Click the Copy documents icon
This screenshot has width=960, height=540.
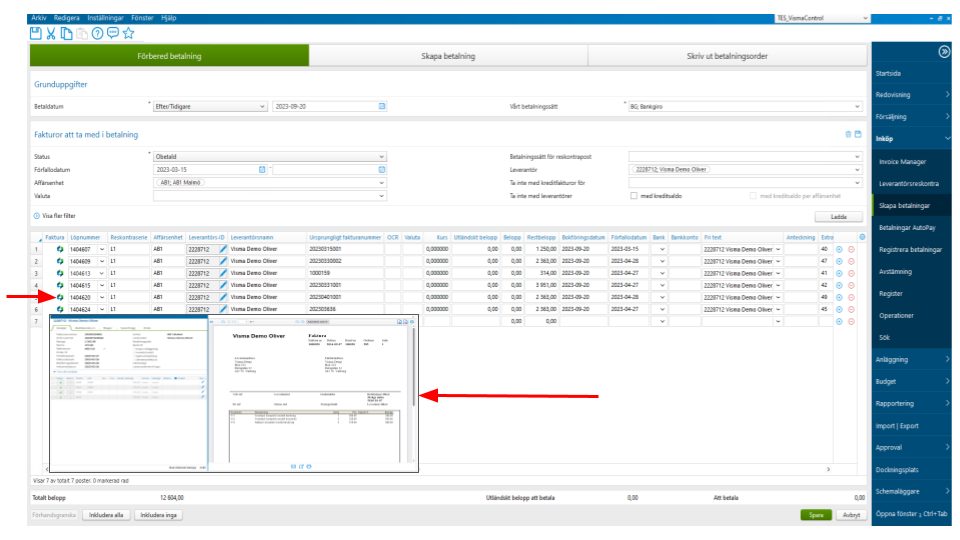point(66,34)
